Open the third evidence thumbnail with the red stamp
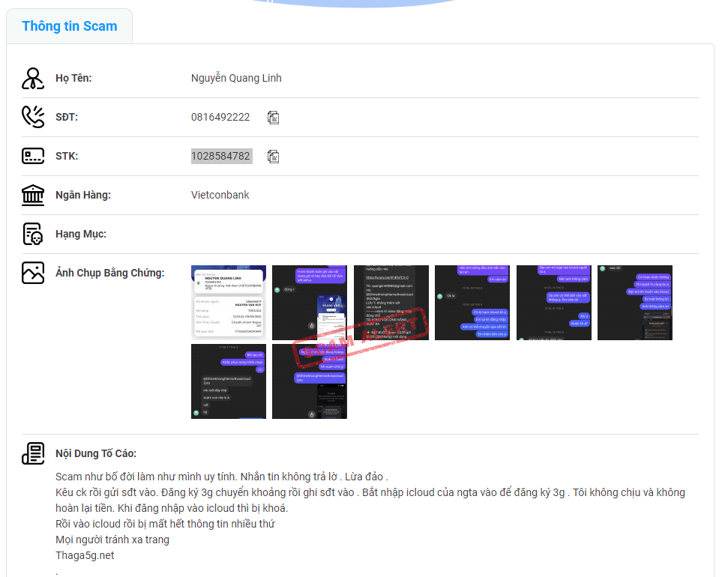This screenshot has height=577, width=728. pos(391,303)
